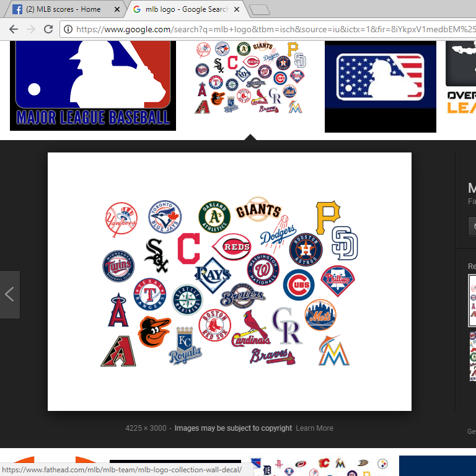Select the related team logos thumbnail on right

472,301
